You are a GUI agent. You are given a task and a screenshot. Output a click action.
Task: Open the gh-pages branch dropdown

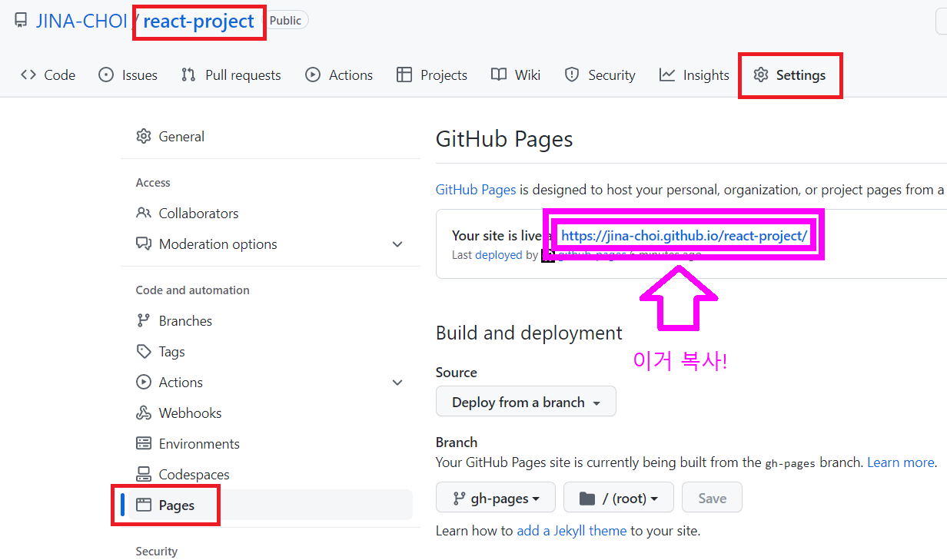pos(496,497)
